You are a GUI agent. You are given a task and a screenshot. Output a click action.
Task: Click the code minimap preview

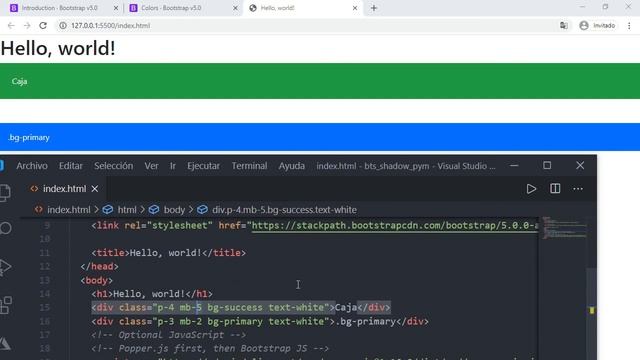563,228
